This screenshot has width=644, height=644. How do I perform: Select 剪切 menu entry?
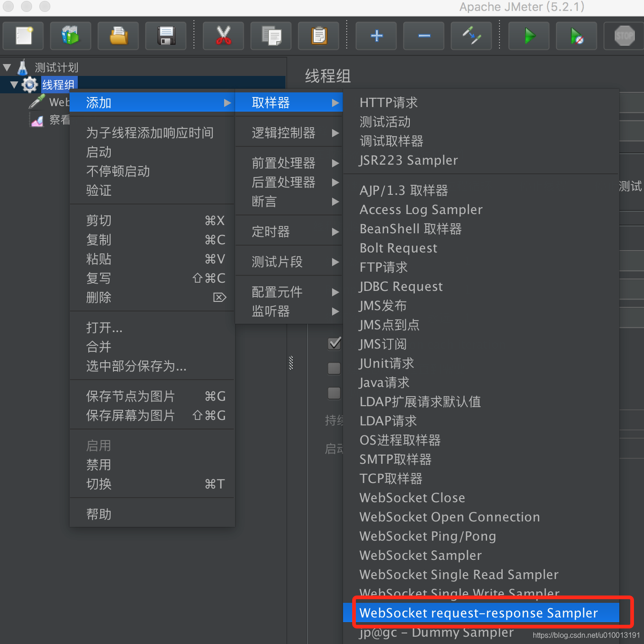[152, 221]
